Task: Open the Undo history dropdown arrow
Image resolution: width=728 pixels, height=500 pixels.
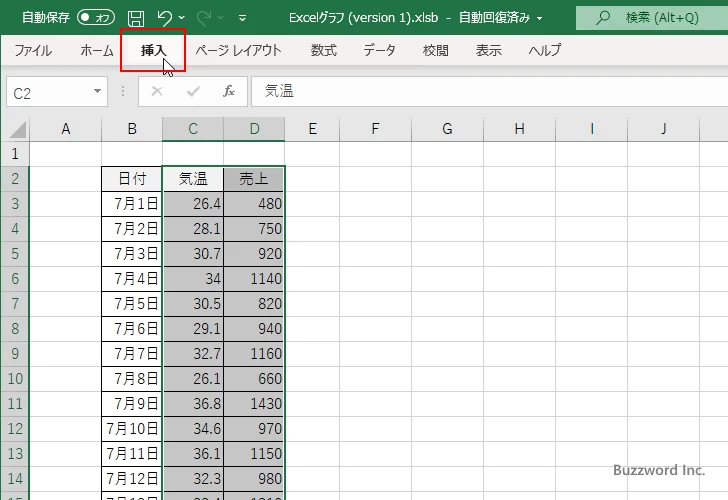Action: point(182,18)
